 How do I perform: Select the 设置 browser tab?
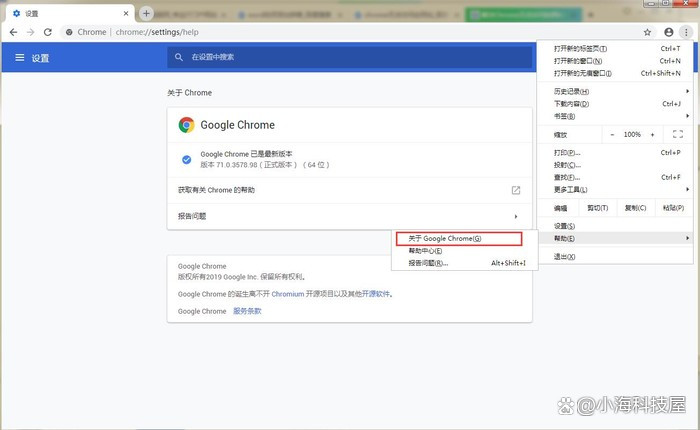[x=69, y=13]
